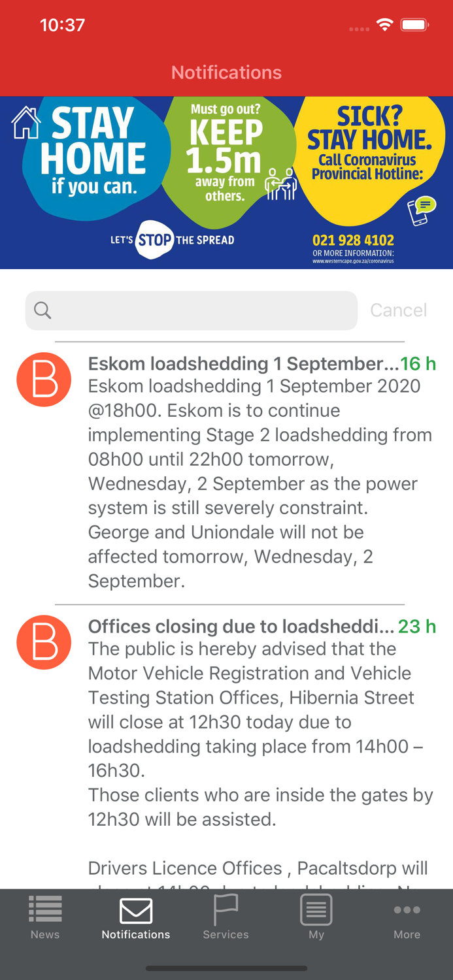Tap the house icon in the banner

coord(26,123)
